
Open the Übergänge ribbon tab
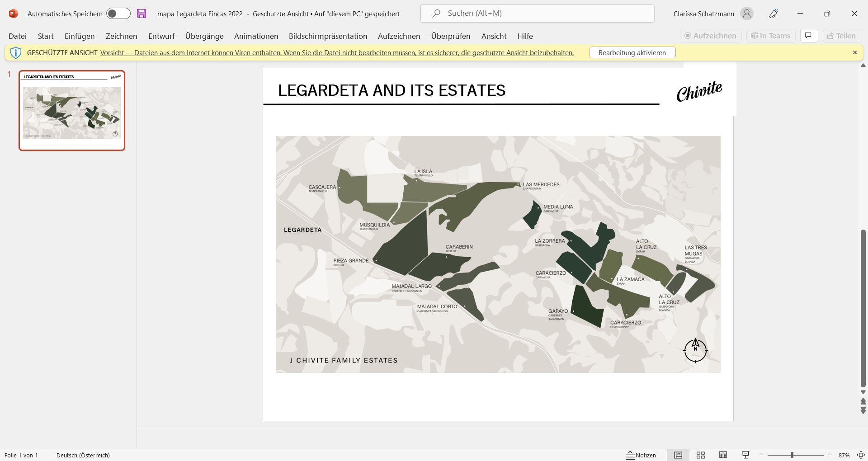pyautogui.click(x=204, y=36)
